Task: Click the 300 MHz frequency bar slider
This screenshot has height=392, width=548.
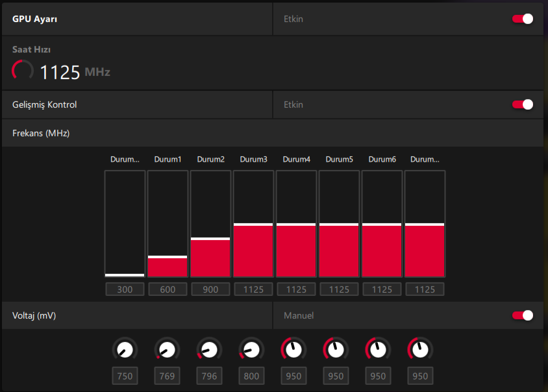Action: coord(125,224)
